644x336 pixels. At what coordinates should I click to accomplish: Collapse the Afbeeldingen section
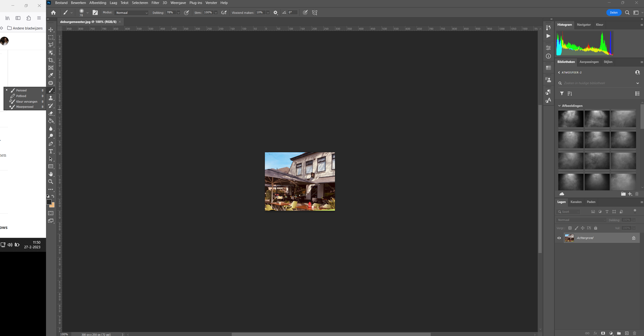[559, 106]
